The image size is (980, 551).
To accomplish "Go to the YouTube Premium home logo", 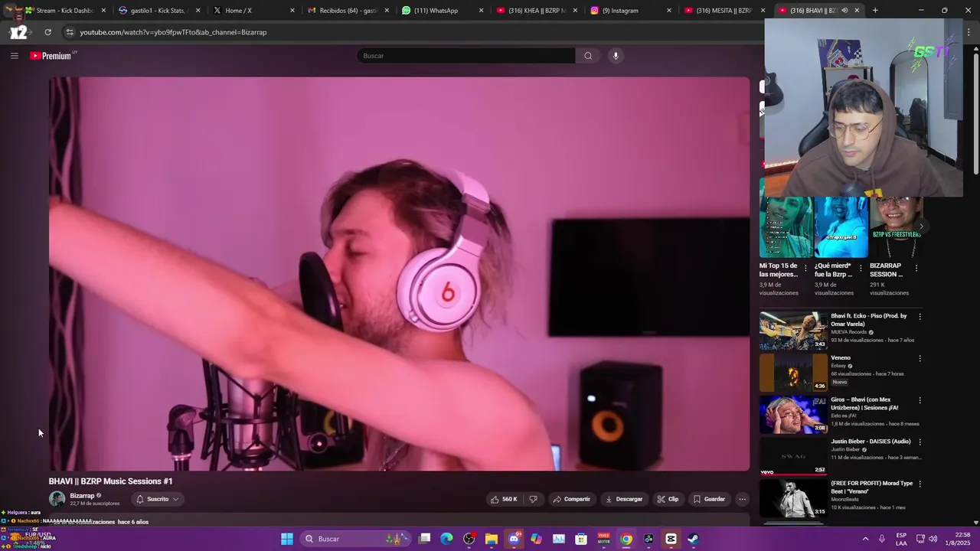I will pos(51,56).
